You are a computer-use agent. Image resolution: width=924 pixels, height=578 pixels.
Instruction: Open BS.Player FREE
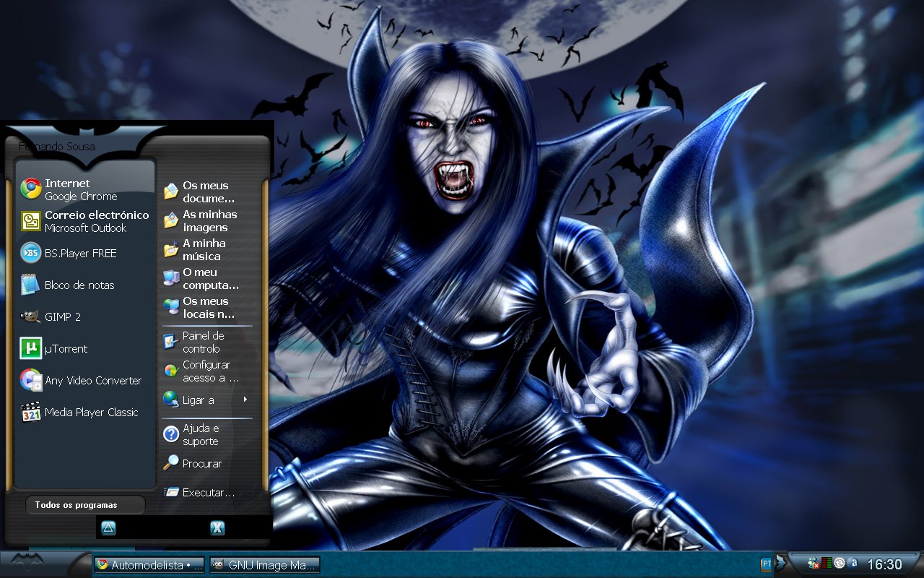(x=84, y=253)
